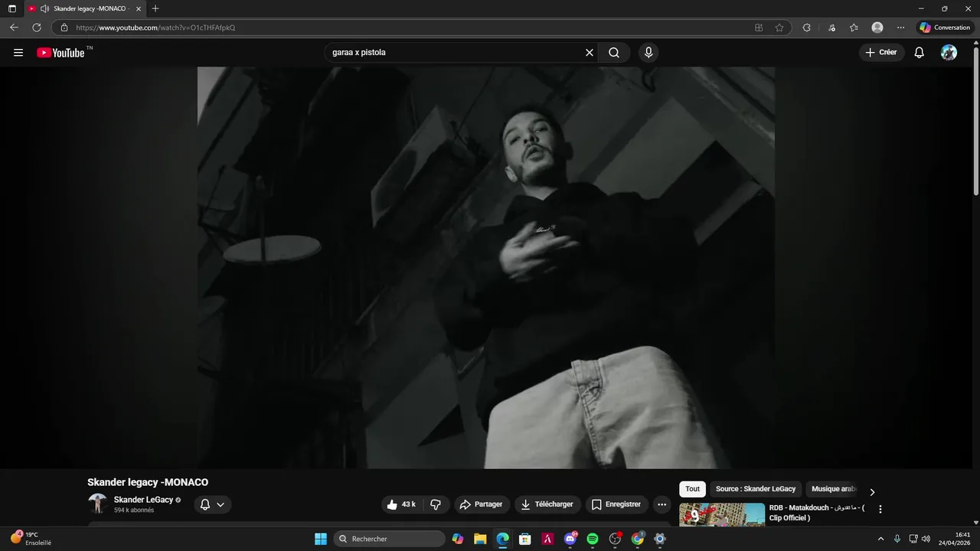The width and height of the screenshot is (980, 551).
Task: Open RDB Matakdouch video thumbnail
Action: [x=722, y=514]
